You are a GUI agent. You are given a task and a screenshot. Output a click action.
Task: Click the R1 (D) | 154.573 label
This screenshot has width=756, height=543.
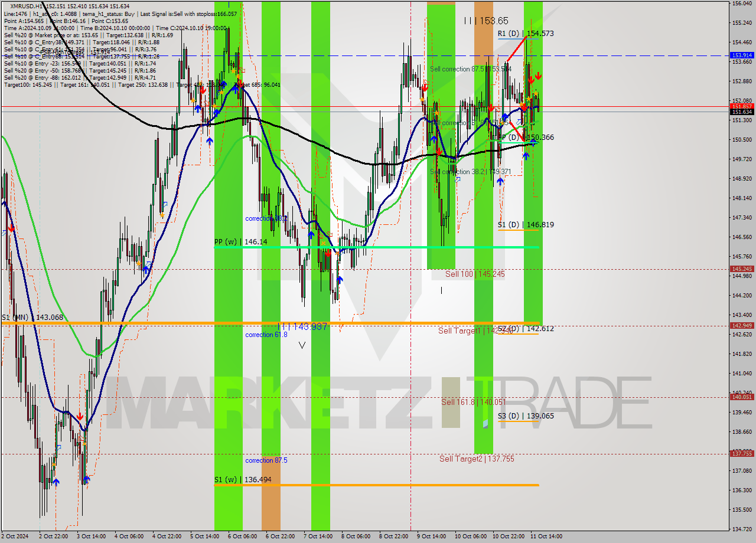click(526, 34)
